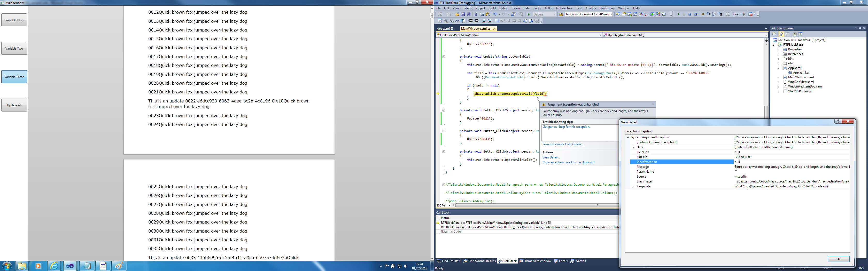The height and width of the screenshot is (271, 868).
Task: Click the Undo arrow icon
Action: click(495, 14)
